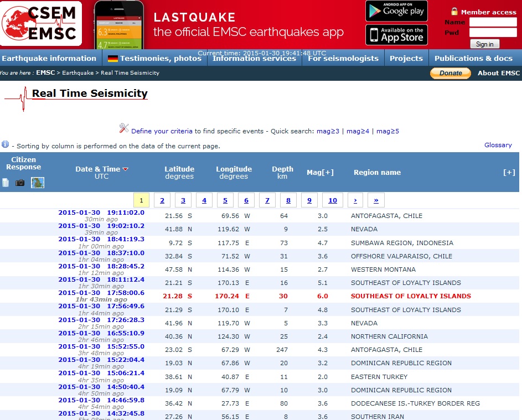Click EASTERN TURKEY region text
Screen dimensions: 522x420
pos(379,377)
